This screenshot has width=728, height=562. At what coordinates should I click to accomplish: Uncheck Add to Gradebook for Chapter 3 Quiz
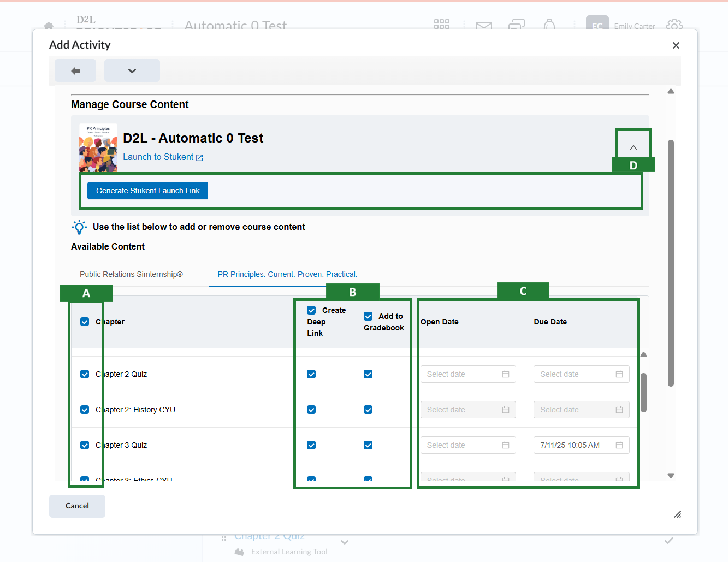point(368,445)
